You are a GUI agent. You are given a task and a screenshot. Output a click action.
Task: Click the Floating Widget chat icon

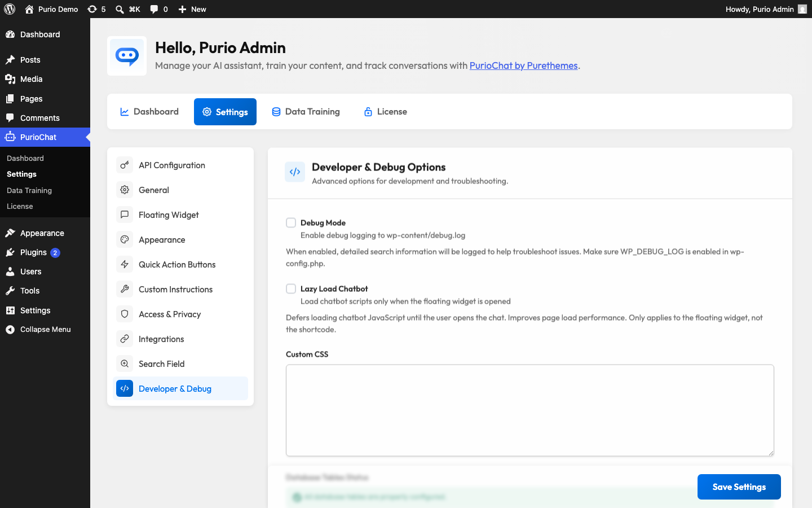125,214
